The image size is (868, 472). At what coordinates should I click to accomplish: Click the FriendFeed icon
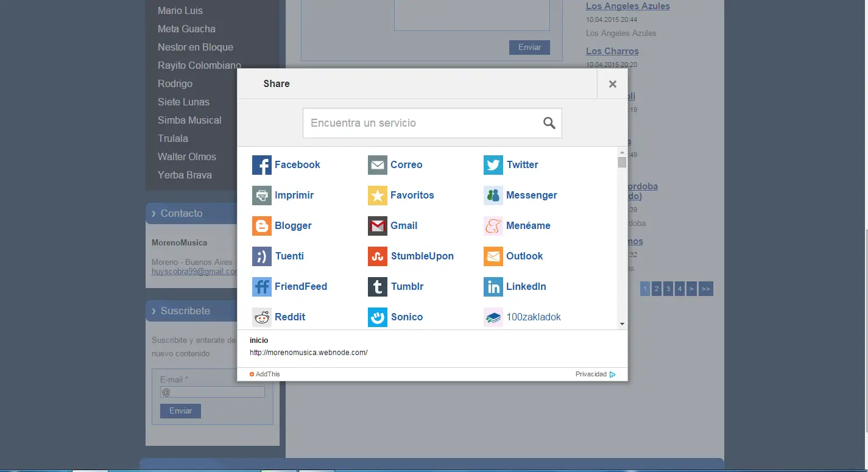tap(262, 287)
